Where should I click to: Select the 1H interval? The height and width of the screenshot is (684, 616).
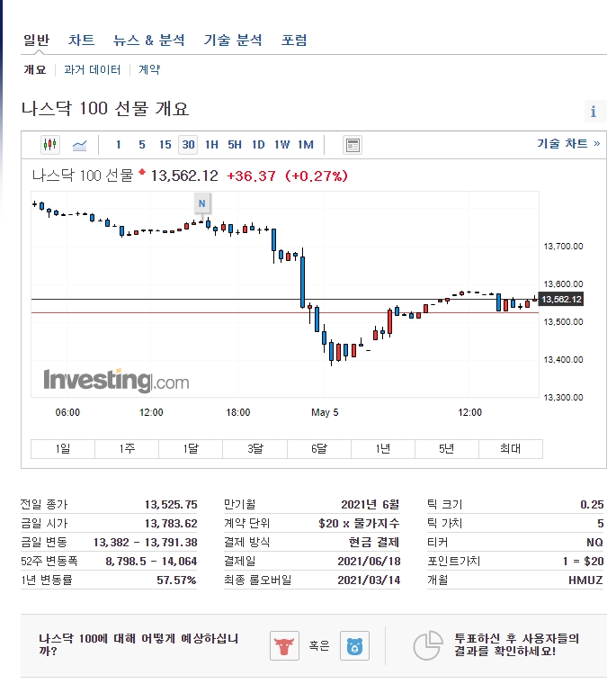212,145
